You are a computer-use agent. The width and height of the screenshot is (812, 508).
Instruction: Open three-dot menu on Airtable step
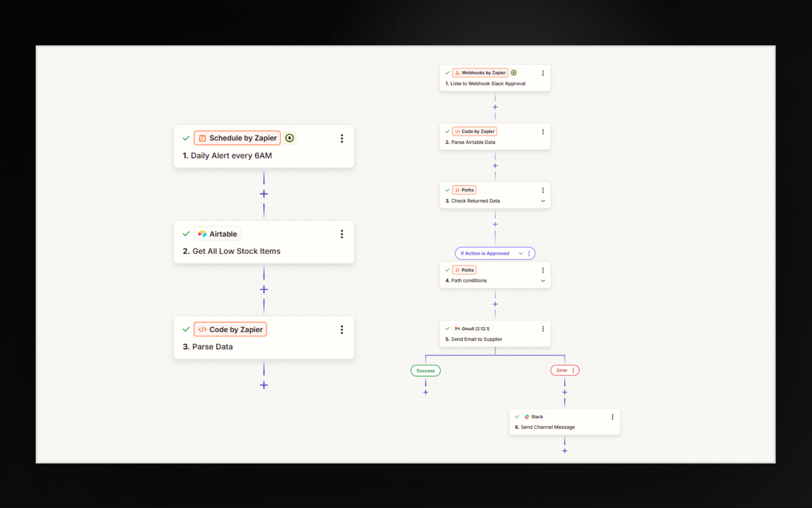click(x=342, y=234)
